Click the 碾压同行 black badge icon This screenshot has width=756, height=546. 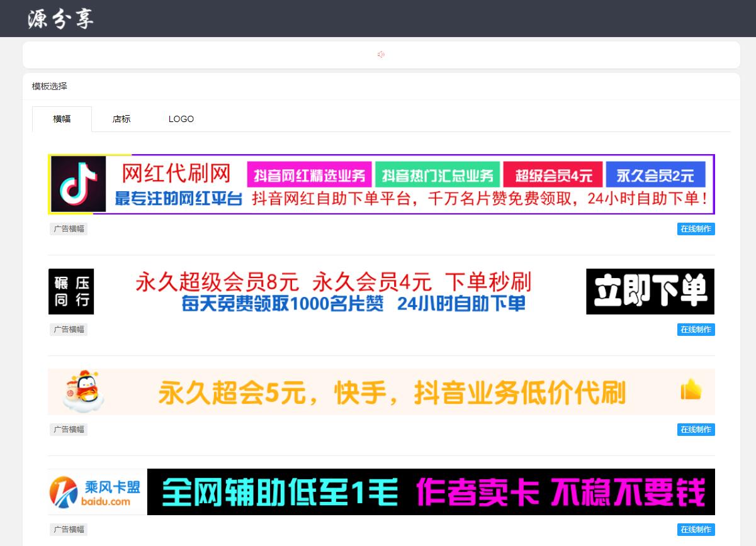point(71,291)
